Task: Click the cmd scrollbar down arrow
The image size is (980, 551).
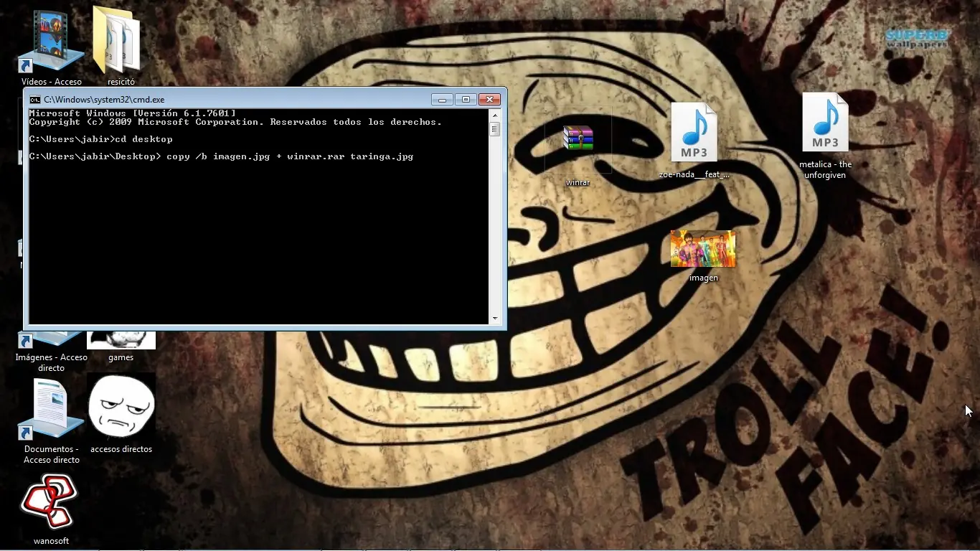Action: [494, 319]
